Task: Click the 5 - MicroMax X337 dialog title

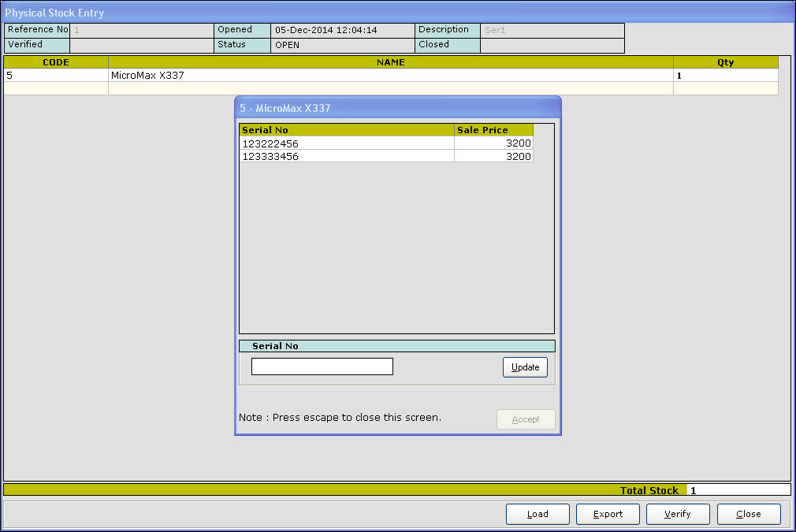Action: coord(285,108)
